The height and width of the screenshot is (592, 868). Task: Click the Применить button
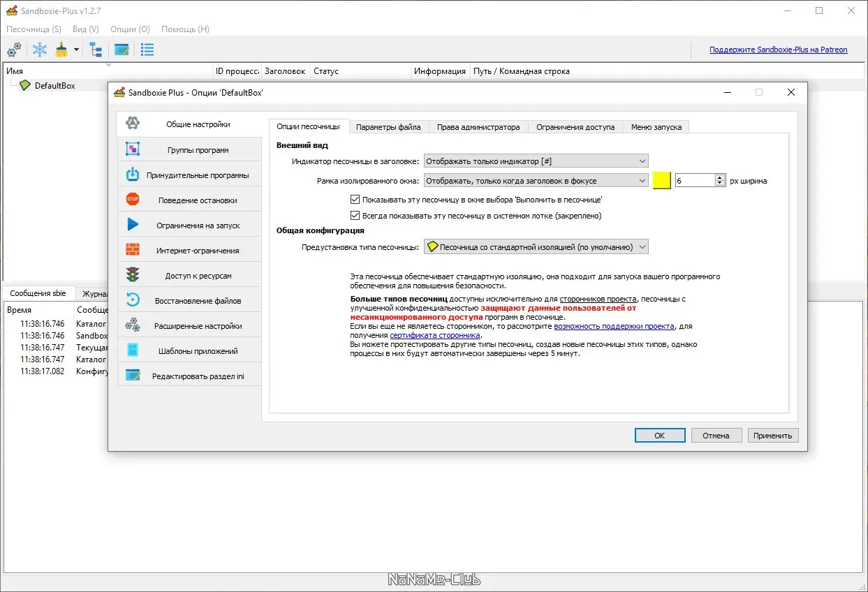click(773, 435)
